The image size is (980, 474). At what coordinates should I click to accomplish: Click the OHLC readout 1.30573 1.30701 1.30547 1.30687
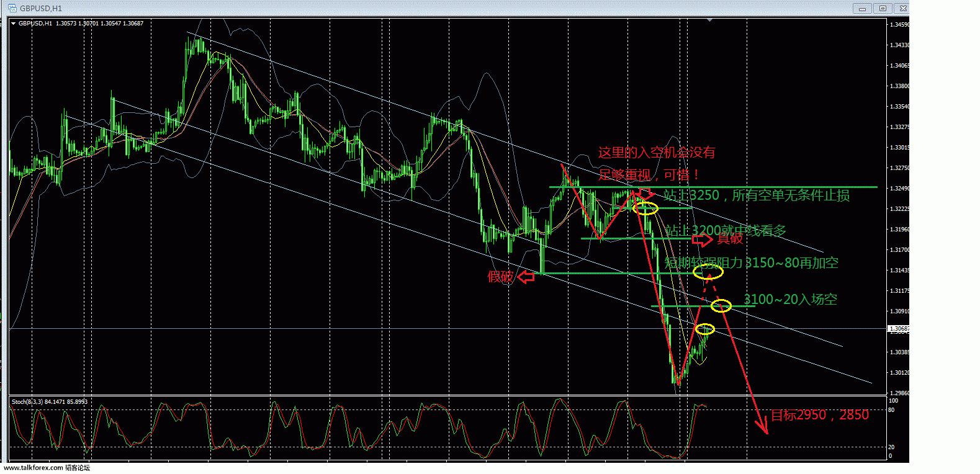pyautogui.click(x=99, y=24)
